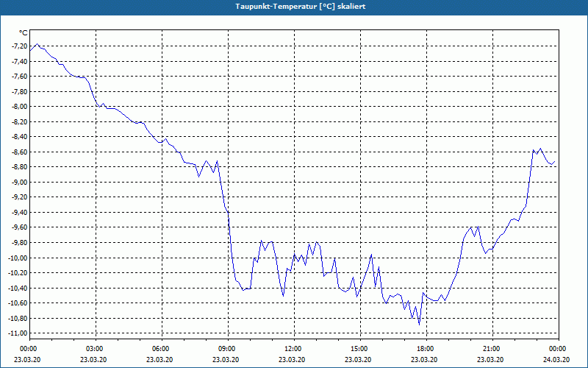This screenshot has height=368, width=588.
Task: Click the -9,20 y-axis label
Action: (x=20, y=197)
